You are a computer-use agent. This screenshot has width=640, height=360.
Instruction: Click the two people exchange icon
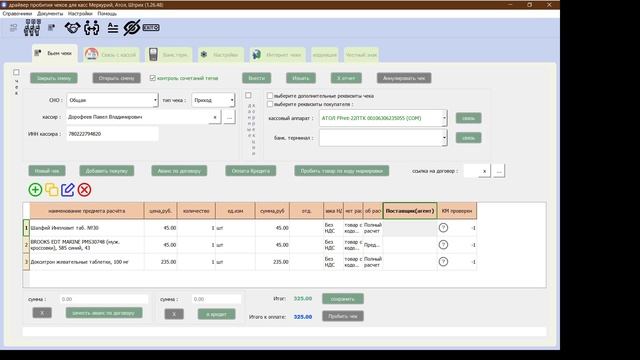point(91,28)
